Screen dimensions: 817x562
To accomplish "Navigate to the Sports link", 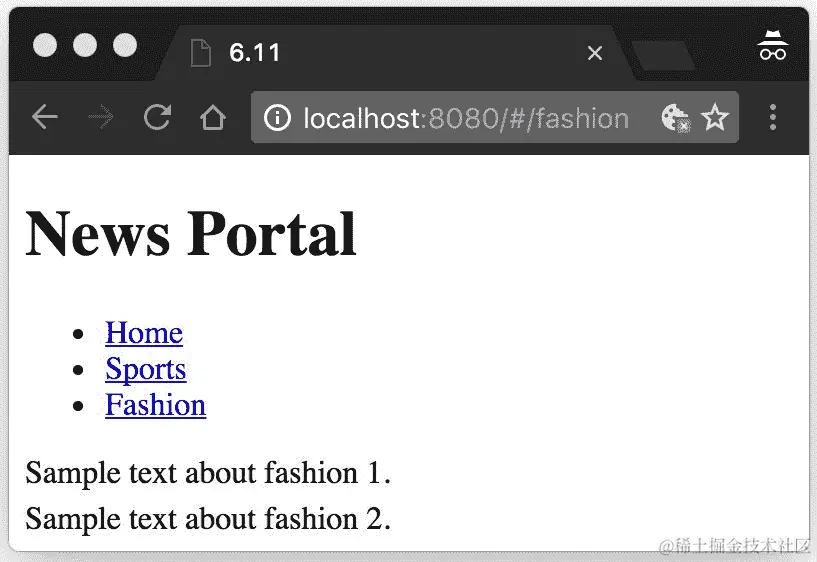I will coord(145,369).
